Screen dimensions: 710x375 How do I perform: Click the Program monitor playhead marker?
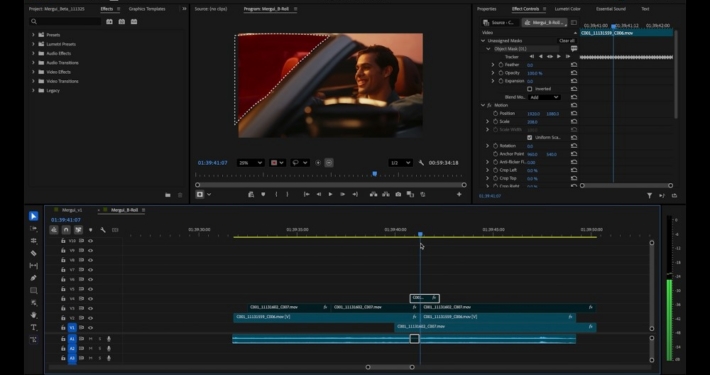pos(374,174)
